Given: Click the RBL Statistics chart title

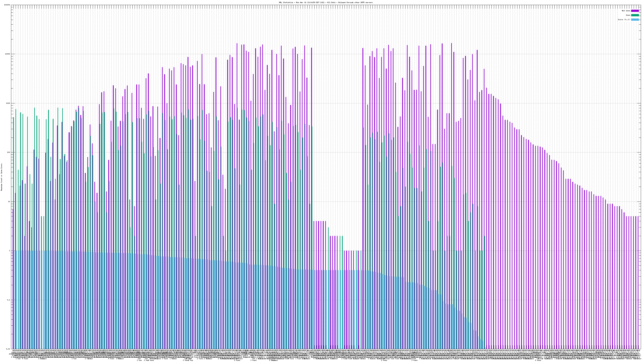Looking at the screenshot, I should [x=325, y=2].
